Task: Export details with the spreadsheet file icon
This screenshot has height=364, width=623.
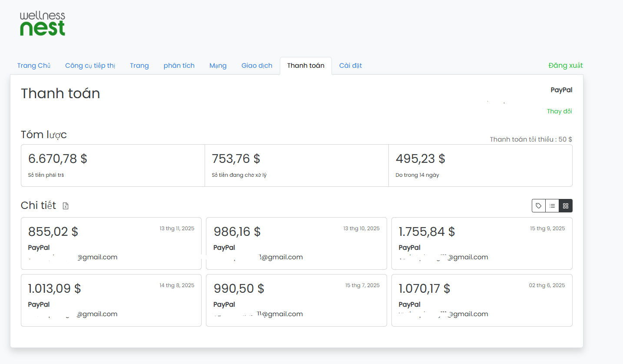Action: (66, 206)
